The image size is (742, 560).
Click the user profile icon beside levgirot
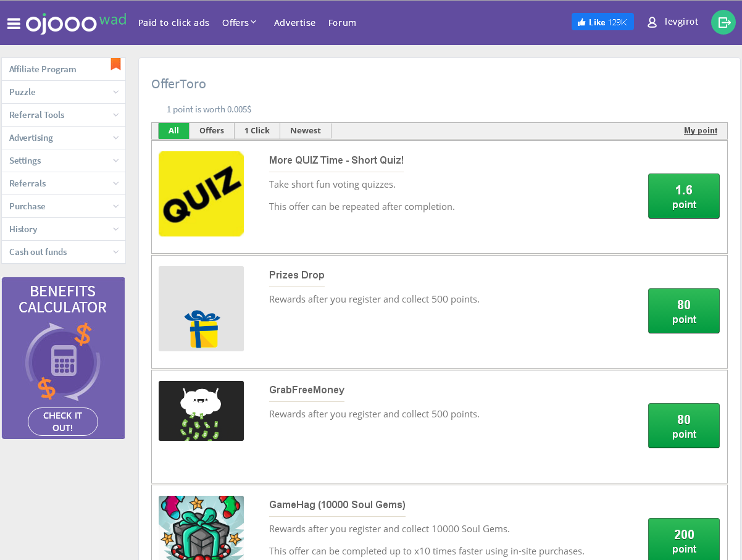(652, 22)
